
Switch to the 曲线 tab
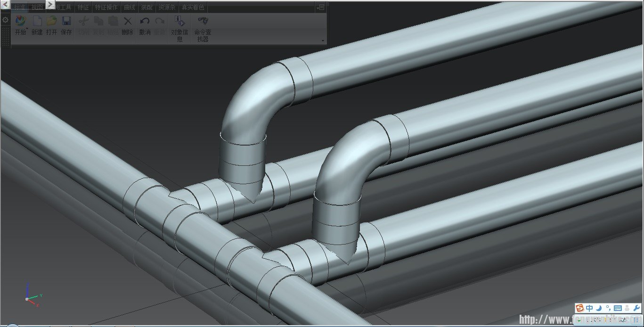(x=129, y=8)
